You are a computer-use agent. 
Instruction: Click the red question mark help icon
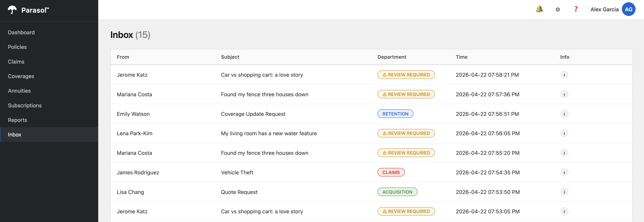click(576, 9)
